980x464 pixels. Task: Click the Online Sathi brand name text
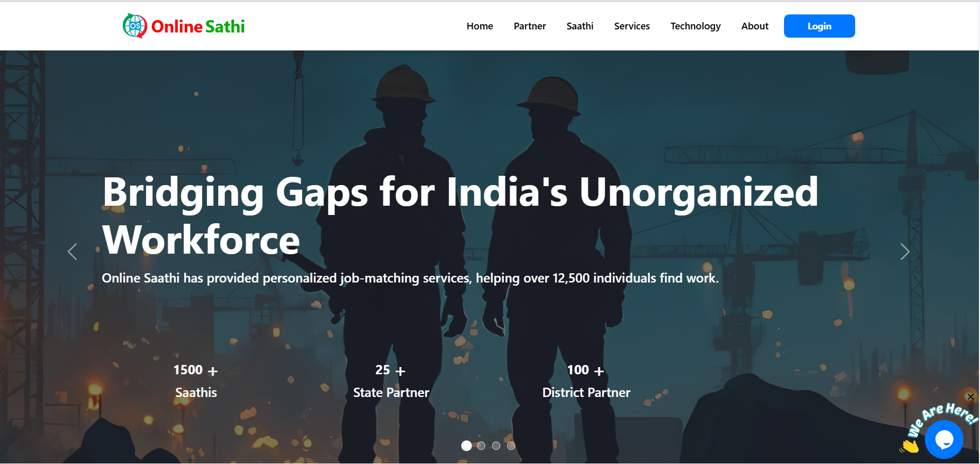point(198,26)
